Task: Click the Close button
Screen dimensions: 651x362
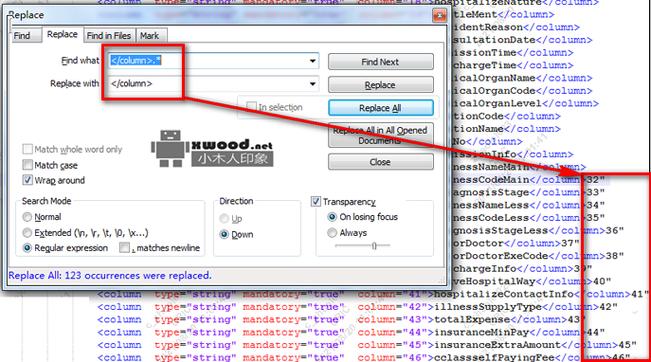Action: 380,162
